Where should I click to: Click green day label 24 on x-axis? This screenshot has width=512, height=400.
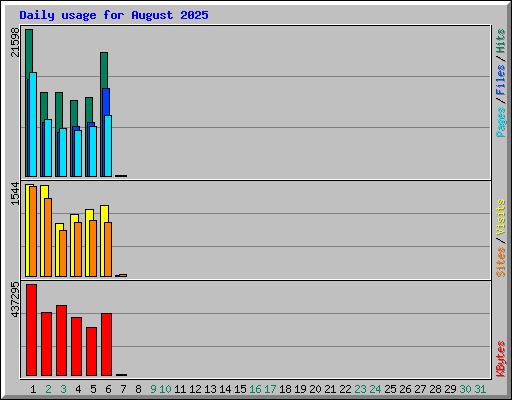(375, 389)
